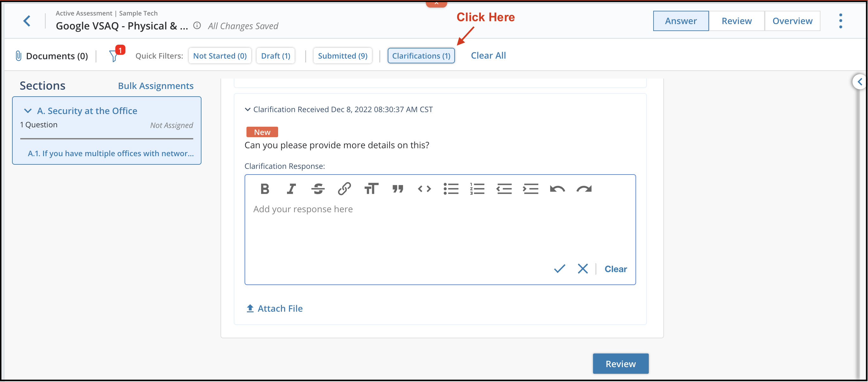Switch to the Review tab
This screenshot has width=868, height=382.
tap(737, 21)
